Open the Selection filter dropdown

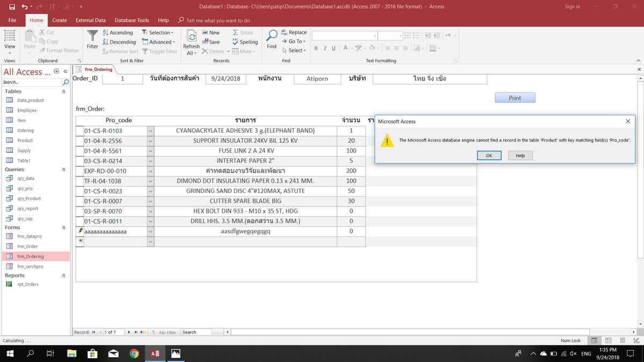click(x=158, y=32)
